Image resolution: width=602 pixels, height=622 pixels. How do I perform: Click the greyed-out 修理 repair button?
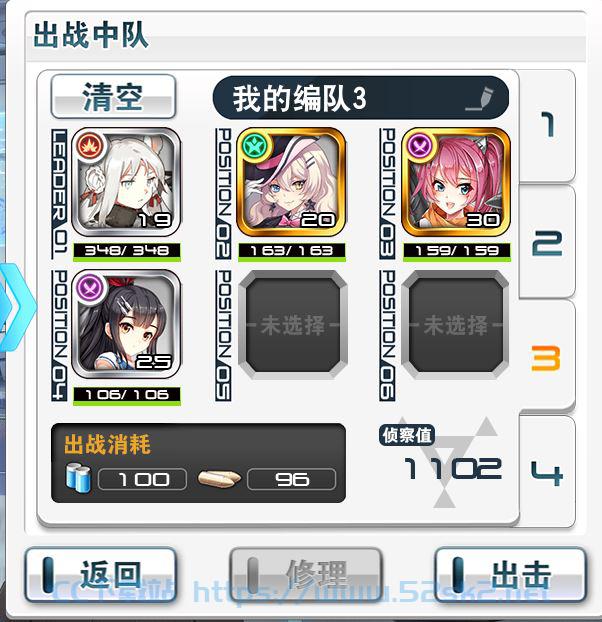(305, 574)
